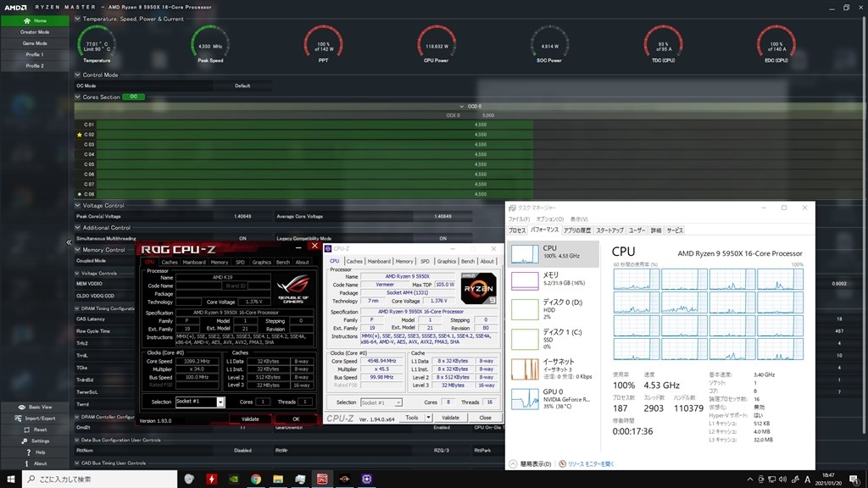
Task: Select the C 01 core frequency bar
Action: [314, 125]
